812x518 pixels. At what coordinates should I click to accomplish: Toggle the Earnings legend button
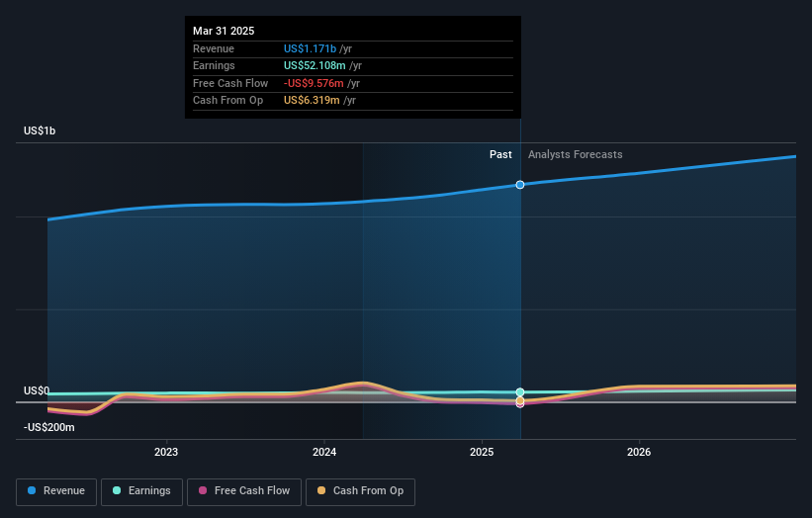[x=141, y=491]
